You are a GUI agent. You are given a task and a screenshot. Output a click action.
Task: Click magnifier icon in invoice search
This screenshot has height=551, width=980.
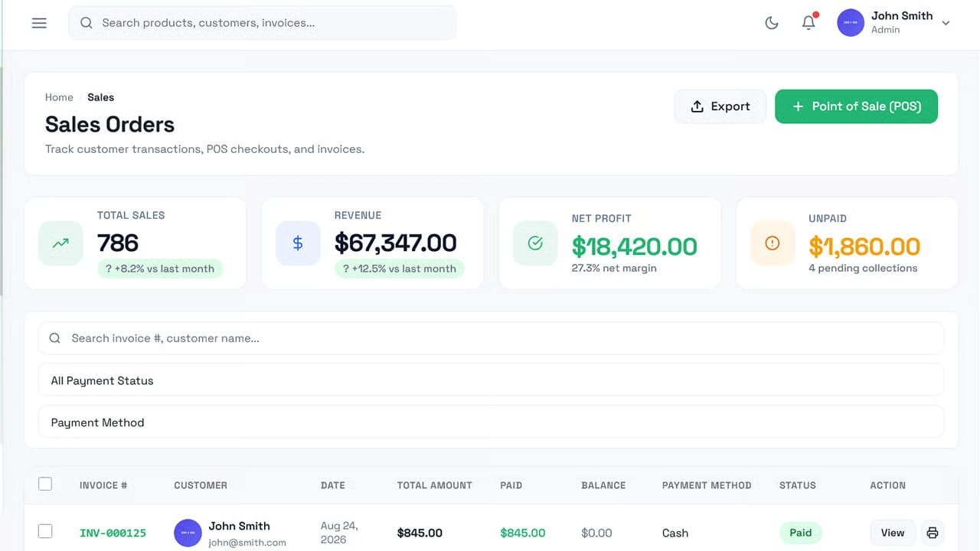[54, 338]
